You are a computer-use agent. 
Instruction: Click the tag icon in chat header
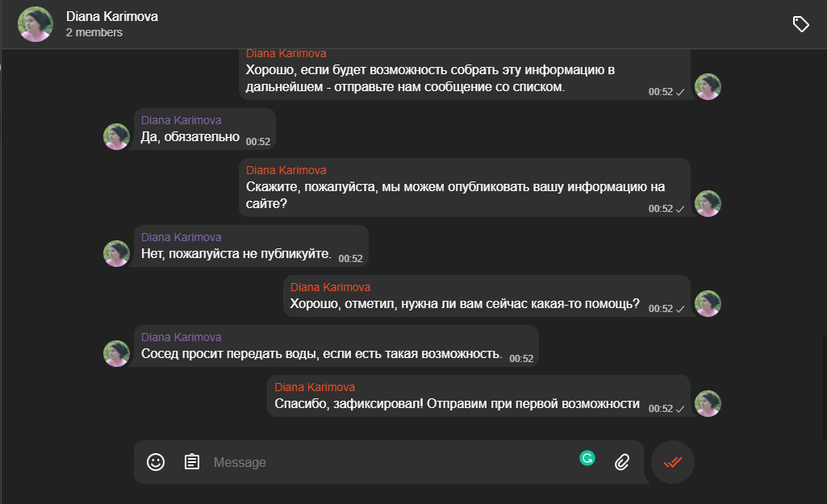[800, 24]
